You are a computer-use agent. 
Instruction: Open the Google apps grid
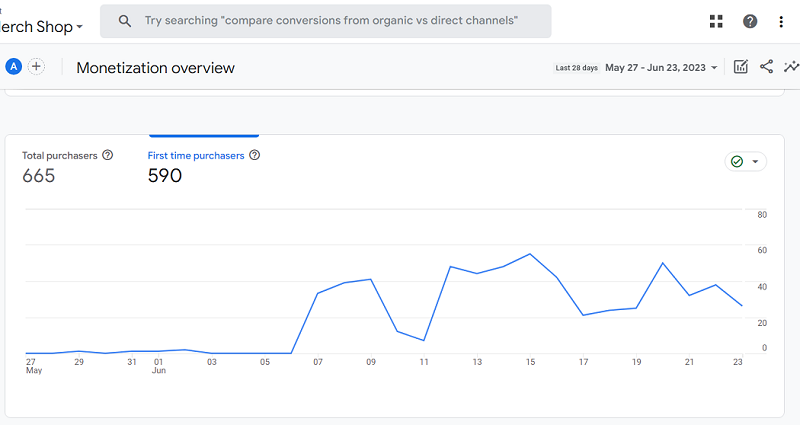point(716,21)
